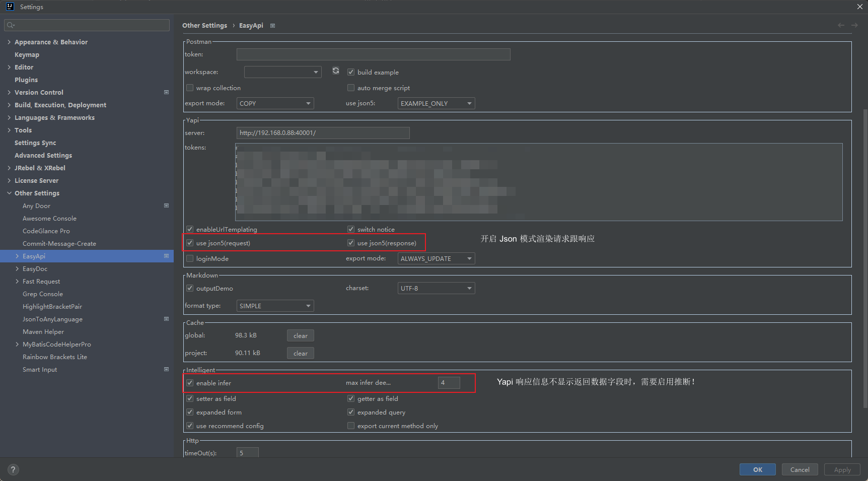Clear the global cache

pos(301,335)
